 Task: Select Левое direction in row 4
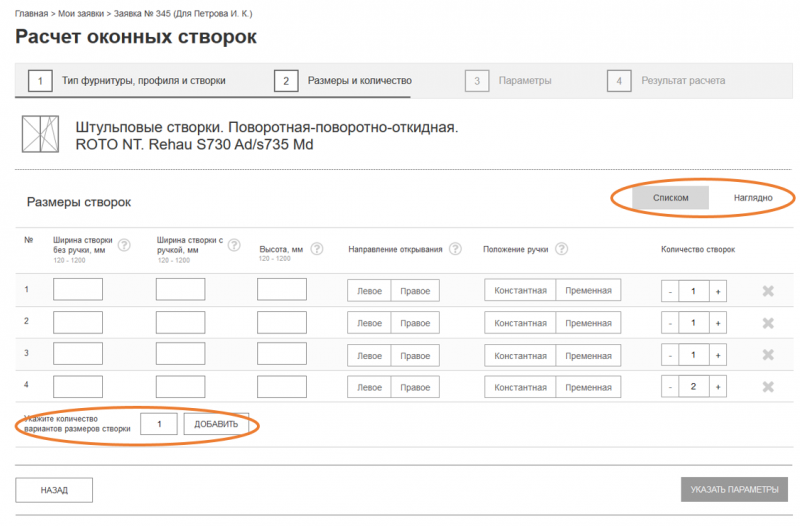pyautogui.click(x=369, y=387)
